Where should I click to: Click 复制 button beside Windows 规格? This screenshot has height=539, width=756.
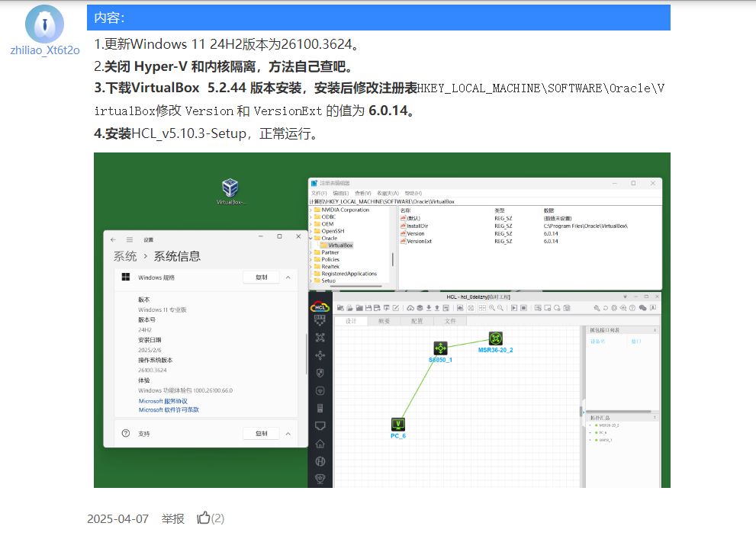tap(262, 277)
